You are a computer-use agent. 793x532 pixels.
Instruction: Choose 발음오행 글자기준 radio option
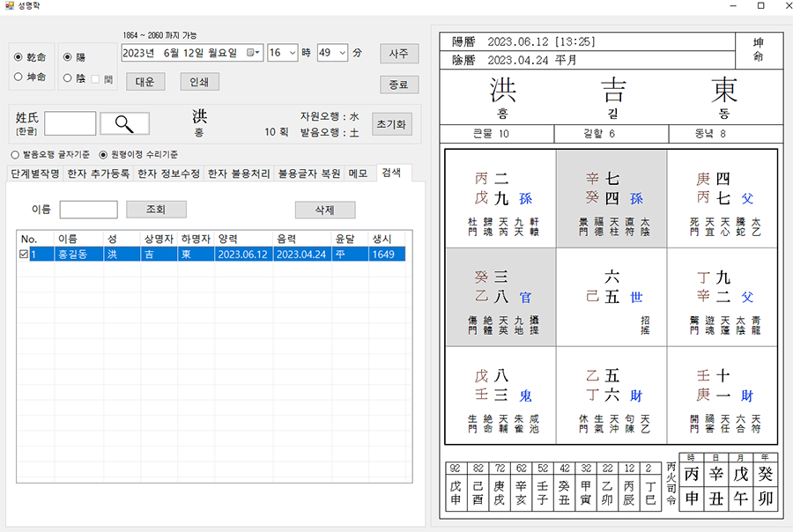15,154
